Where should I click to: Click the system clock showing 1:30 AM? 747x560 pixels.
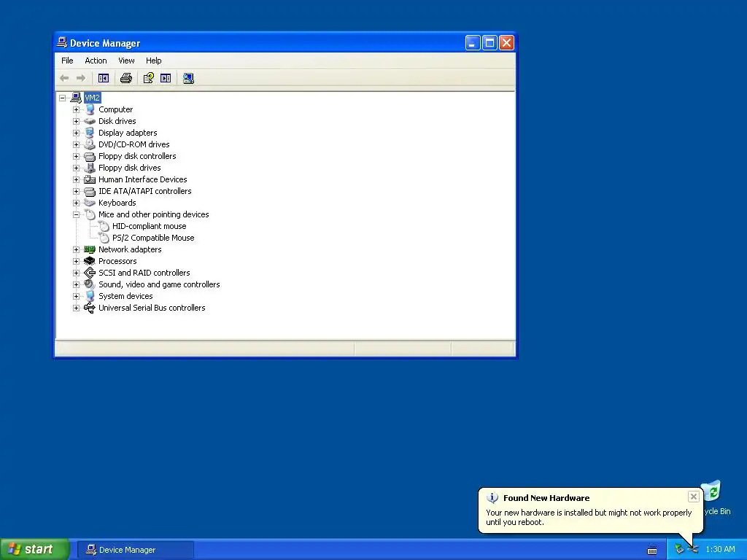tap(720, 550)
